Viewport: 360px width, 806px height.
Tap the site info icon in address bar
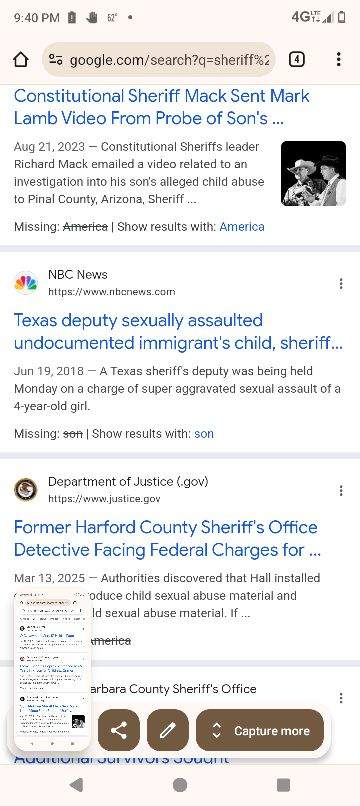56,60
